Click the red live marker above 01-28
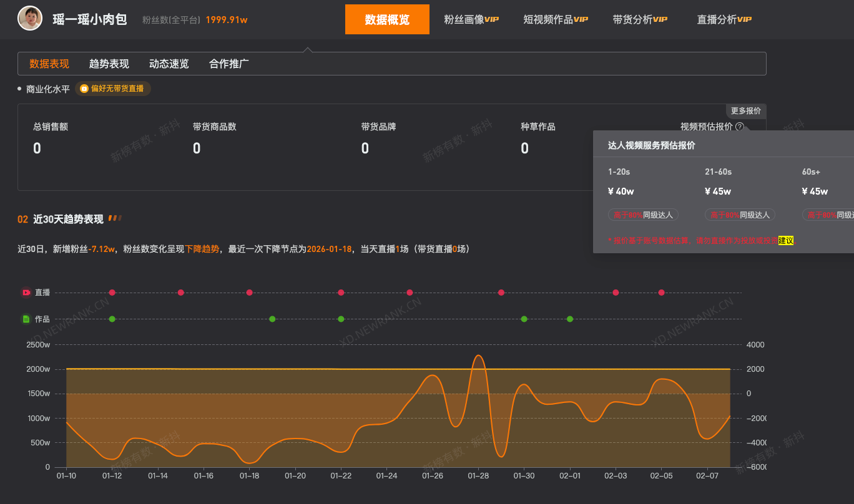 501,292
